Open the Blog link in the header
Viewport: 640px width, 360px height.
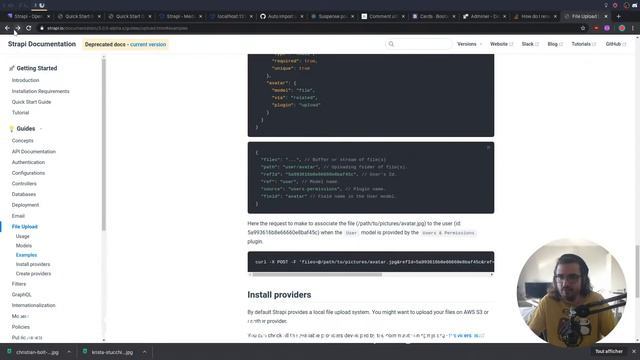[555, 44]
